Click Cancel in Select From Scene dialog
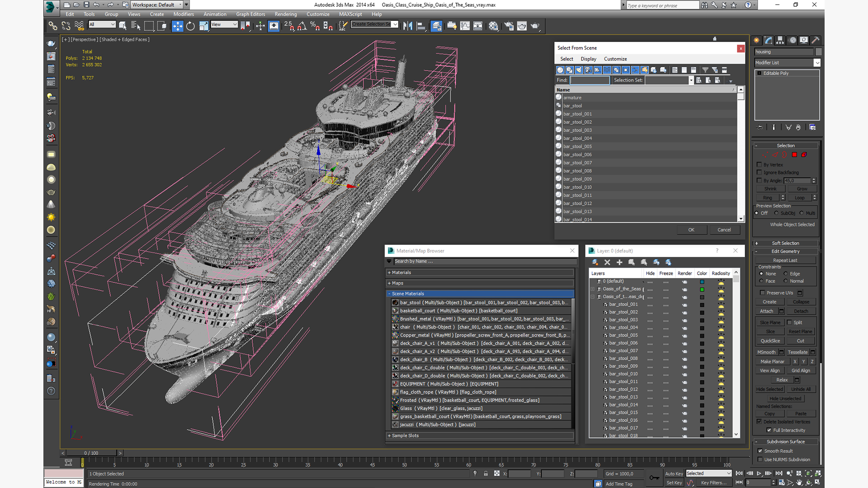This screenshot has width=868, height=488. pyautogui.click(x=724, y=230)
